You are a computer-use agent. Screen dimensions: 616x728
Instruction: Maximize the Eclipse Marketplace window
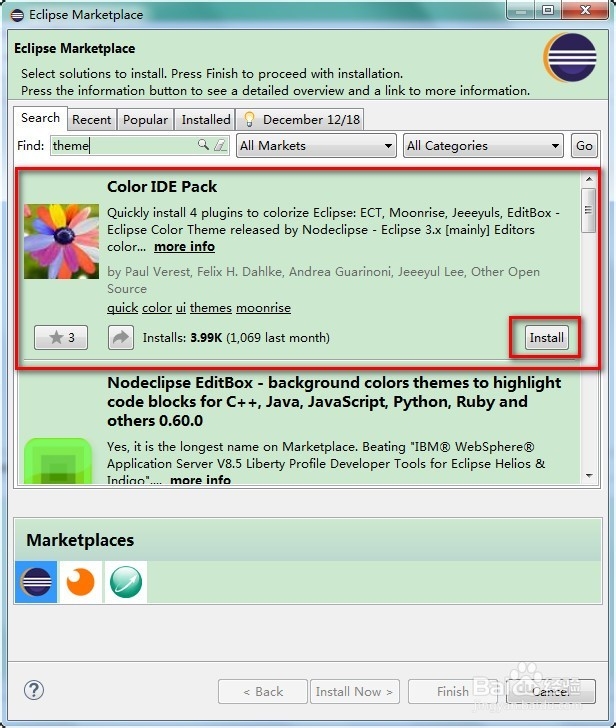pos(548,10)
